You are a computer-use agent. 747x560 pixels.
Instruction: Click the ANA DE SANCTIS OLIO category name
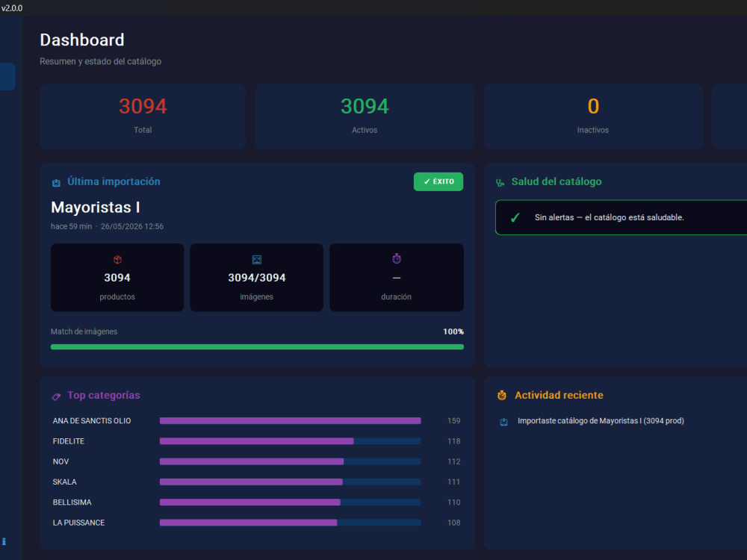(x=92, y=421)
